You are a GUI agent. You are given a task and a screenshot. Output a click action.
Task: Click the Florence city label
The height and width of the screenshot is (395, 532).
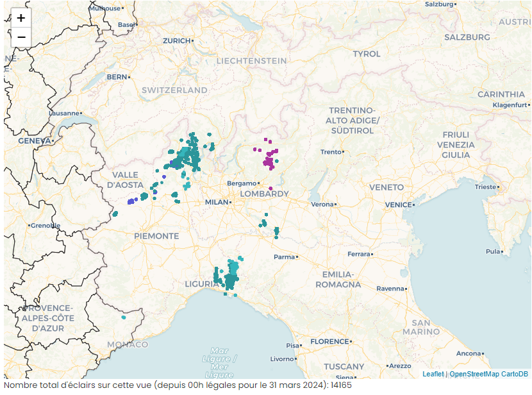[329, 342]
